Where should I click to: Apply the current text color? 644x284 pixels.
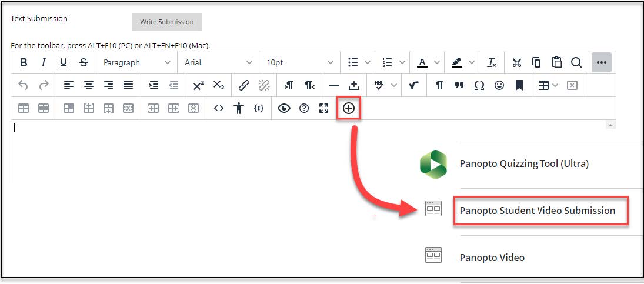[x=422, y=62]
